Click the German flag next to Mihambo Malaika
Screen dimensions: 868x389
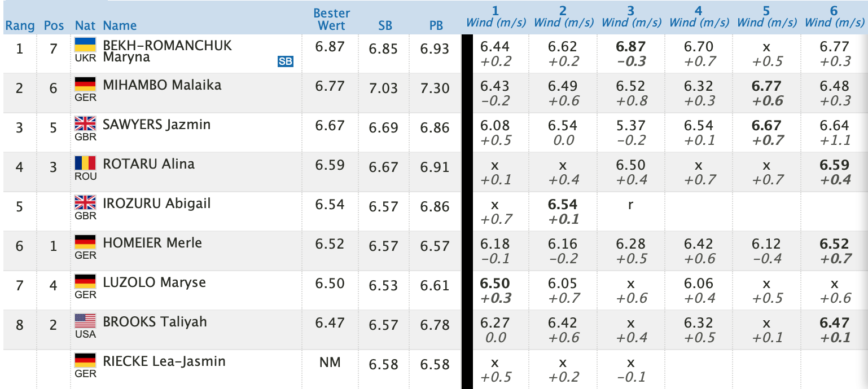pyautogui.click(x=85, y=85)
